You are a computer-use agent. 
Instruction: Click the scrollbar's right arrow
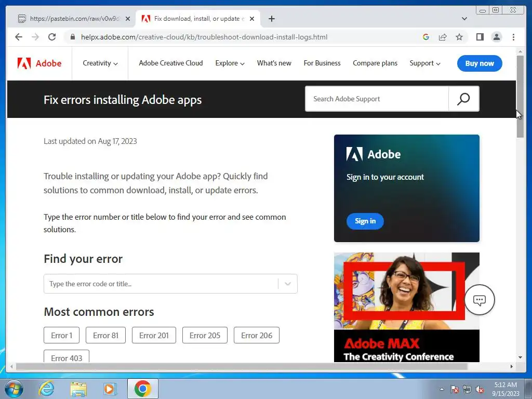(512, 366)
